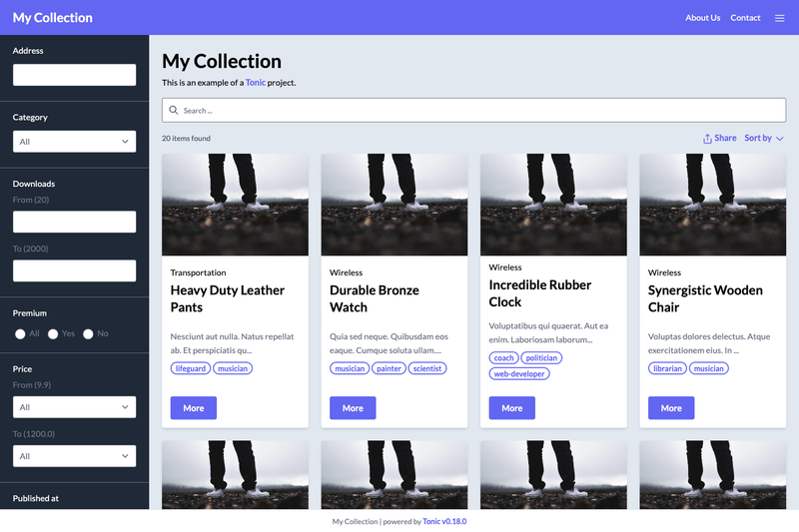Select the Premium Yes radio button
799x532 pixels.
click(53, 334)
